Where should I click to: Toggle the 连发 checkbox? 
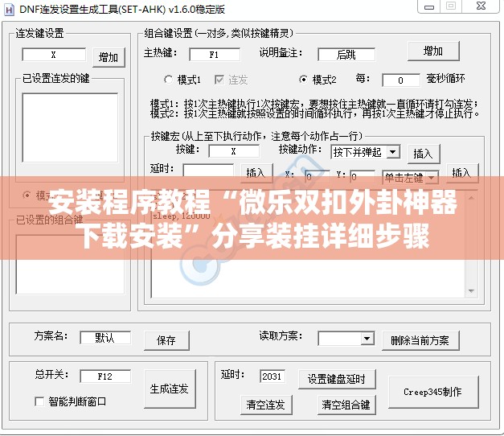[x=219, y=80]
